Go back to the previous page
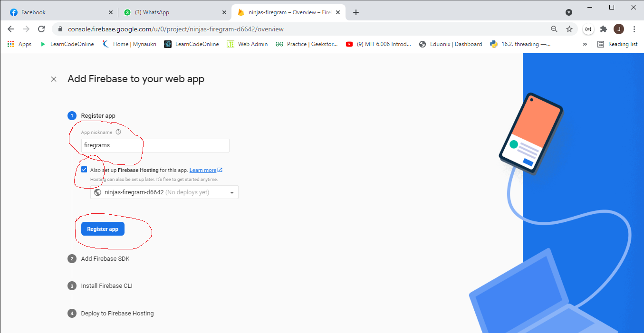This screenshot has width=644, height=333. tap(11, 29)
